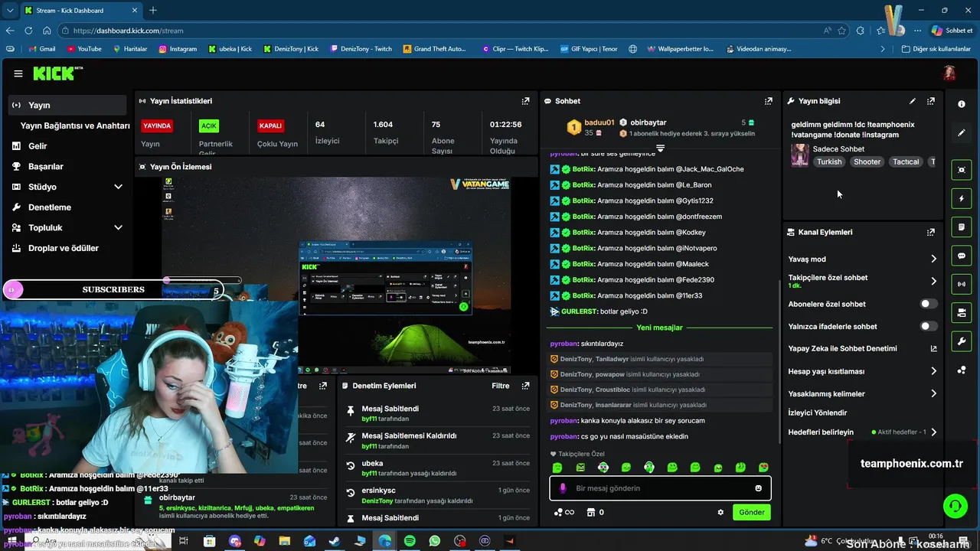Pop out the Yayın bilgisi panel
This screenshot has width=980, height=551.
tap(931, 101)
